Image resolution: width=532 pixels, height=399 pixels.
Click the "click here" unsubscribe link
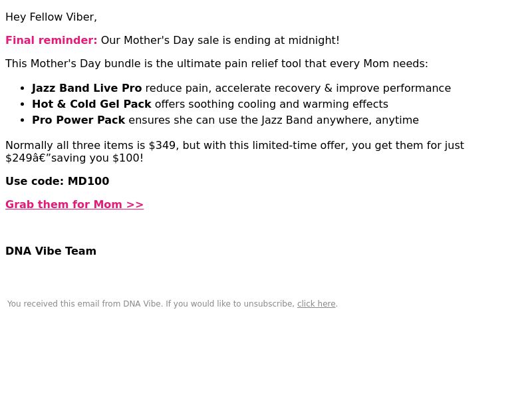[317, 304]
